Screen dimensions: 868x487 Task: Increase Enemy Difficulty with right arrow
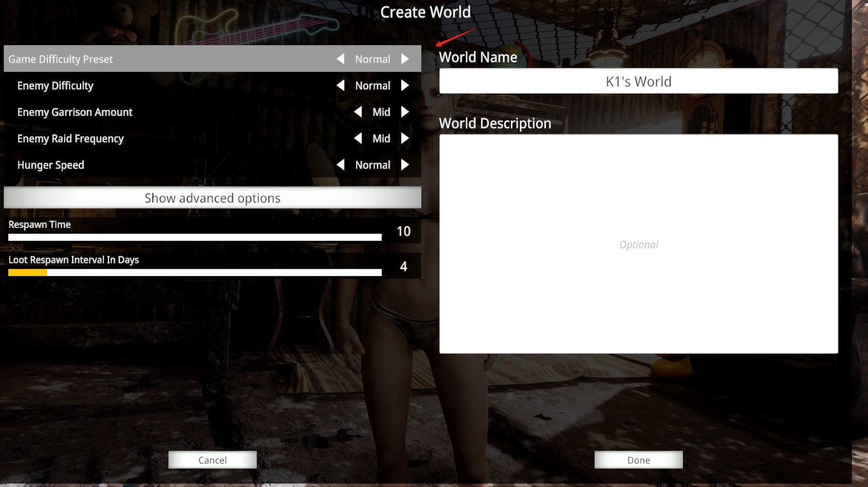(405, 85)
